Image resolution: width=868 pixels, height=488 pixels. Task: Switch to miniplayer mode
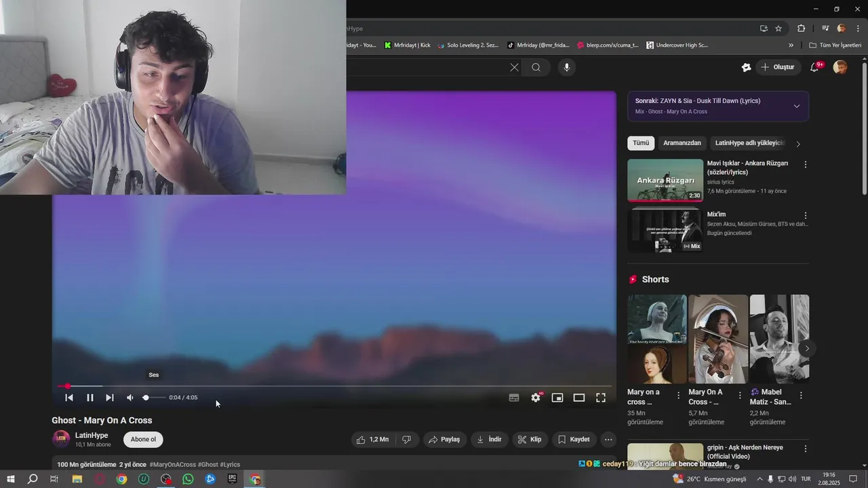(557, 398)
